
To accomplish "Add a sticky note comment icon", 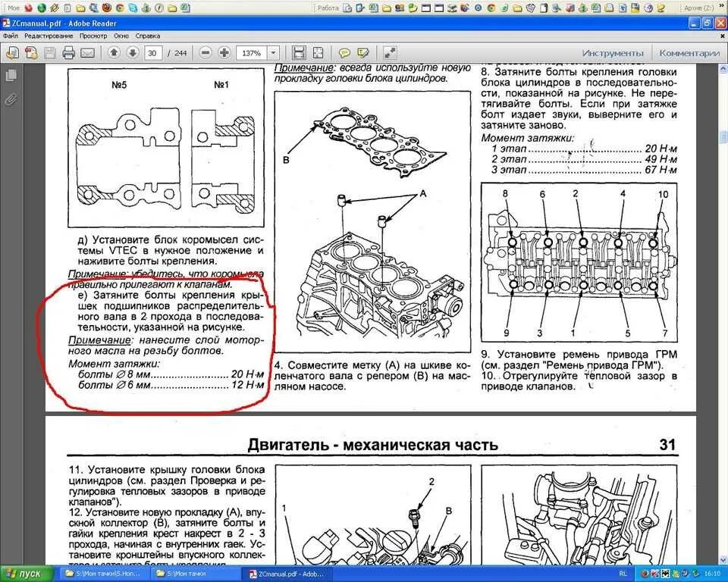I will pyautogui.click(x=344, y=53).
